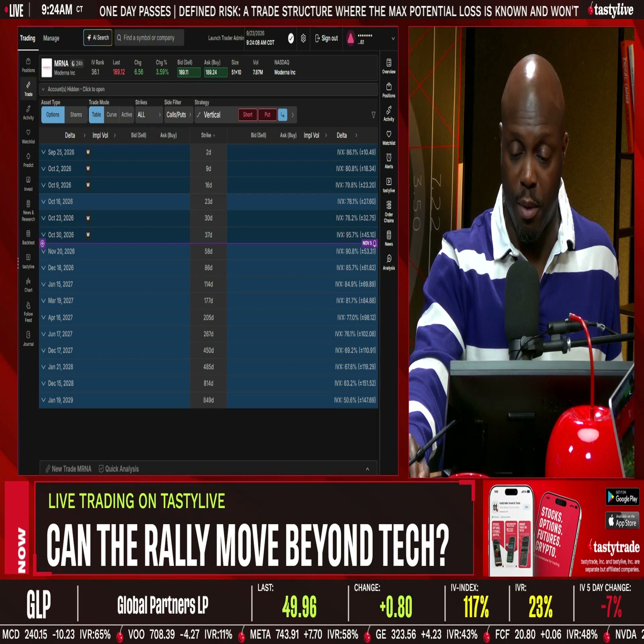Click the App Store badge
This screenshot has height=644, width=644.
pos(622,521)
